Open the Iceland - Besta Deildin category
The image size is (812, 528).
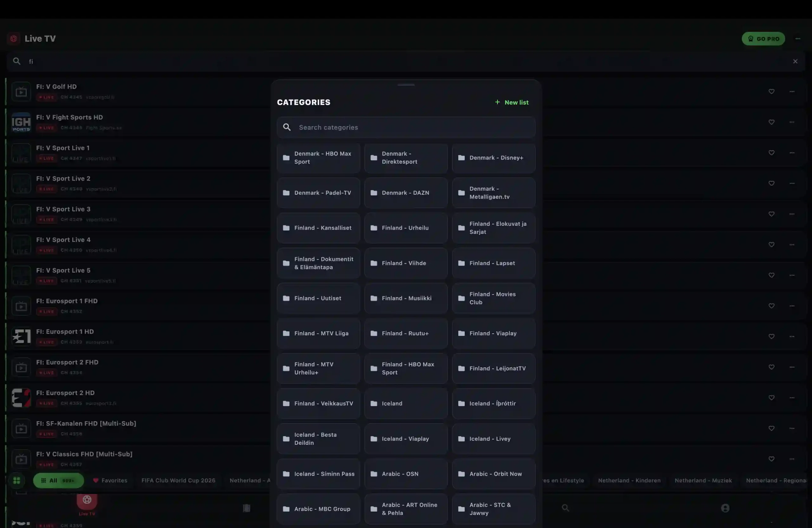point(318,439)
